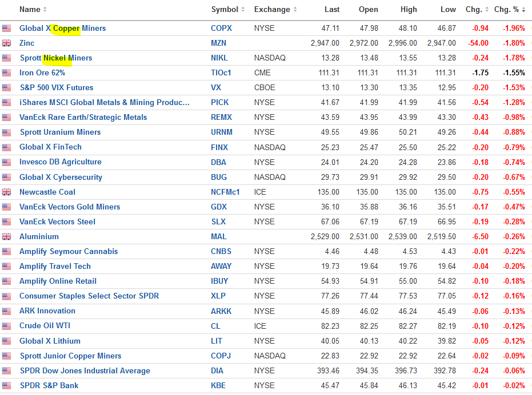Sort by the Exchange column header
The height and width of the screenshot is (395, 532).
tap(275, 10)
